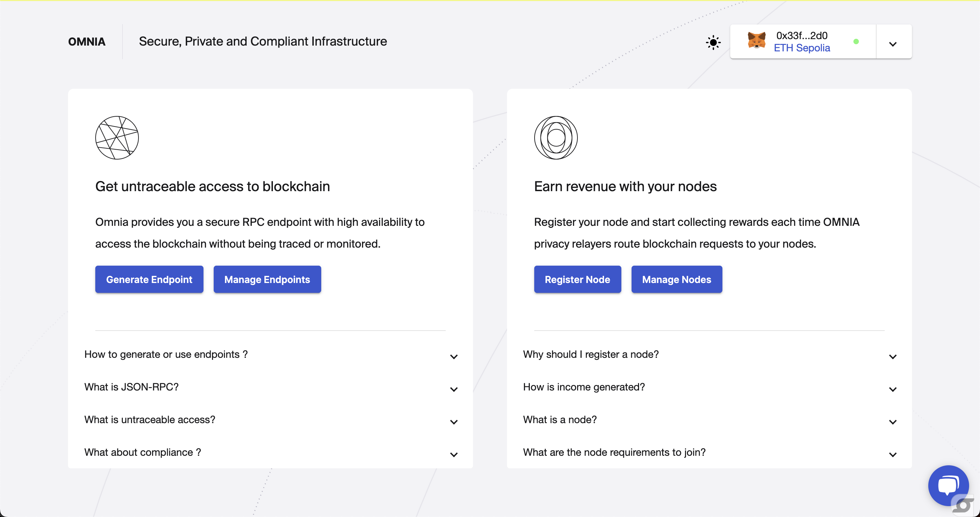Expand What about compliance question
Viewport: 980px width, 517px height.
click(271, 453)
